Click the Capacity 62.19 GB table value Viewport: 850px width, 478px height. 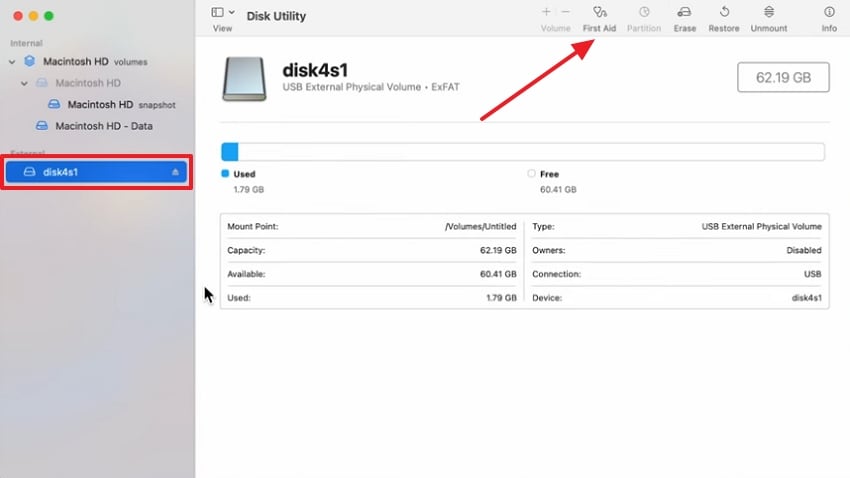click(498, 250)
